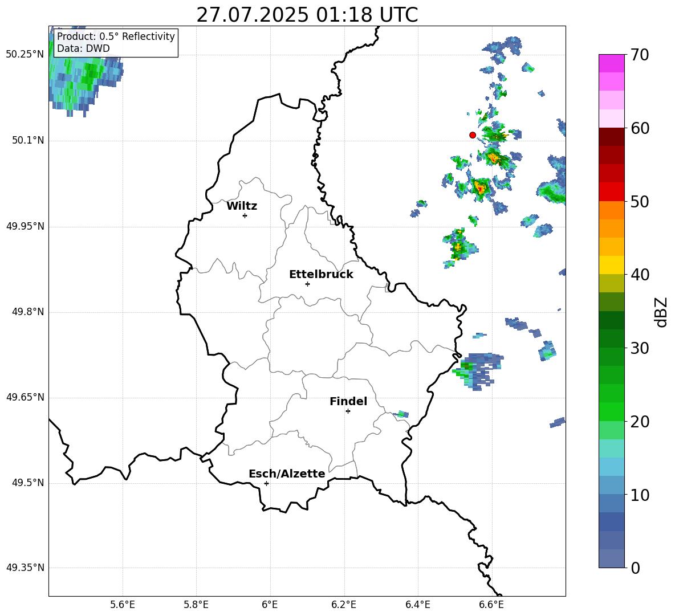The height and width of the screenshot is (616, 675).
Task: Click the 40 value on the colorbar
Action: tap(640, 275)
